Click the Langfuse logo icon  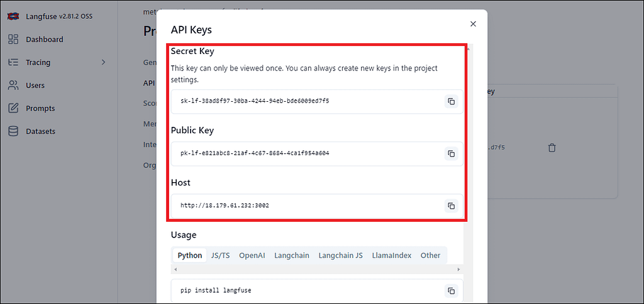11,16
